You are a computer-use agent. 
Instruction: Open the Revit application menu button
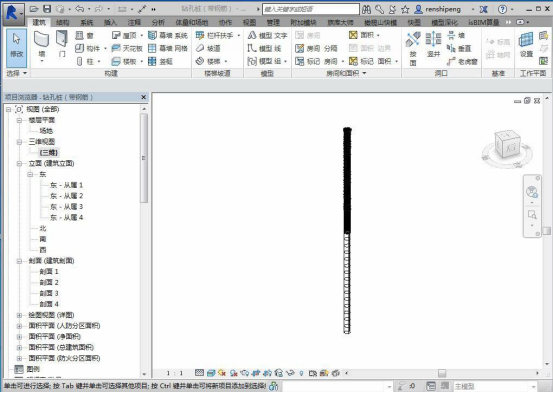[13, 14]
